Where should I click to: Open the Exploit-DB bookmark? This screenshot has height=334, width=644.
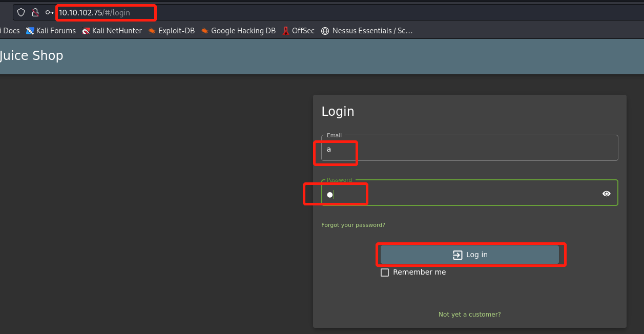click(x=171, y=31)
